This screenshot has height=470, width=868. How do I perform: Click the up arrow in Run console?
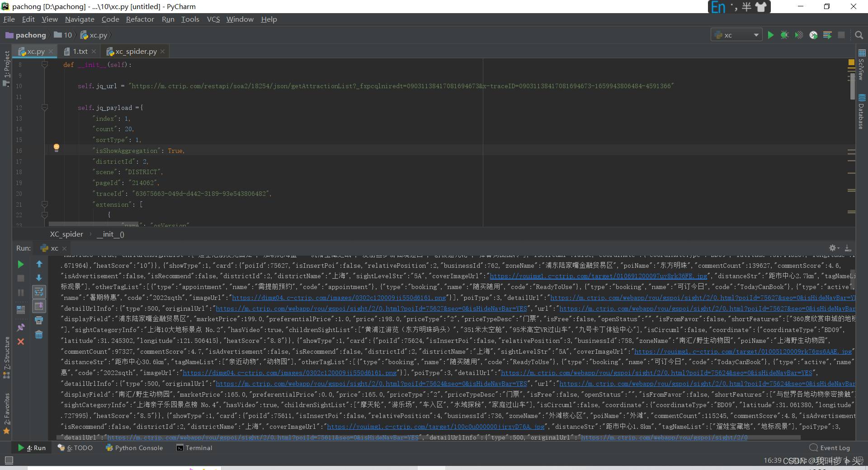coord(39,264)
